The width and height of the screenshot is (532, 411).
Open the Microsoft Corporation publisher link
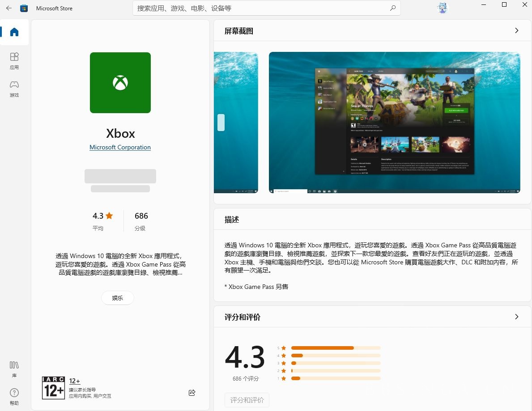pos(120,147)
